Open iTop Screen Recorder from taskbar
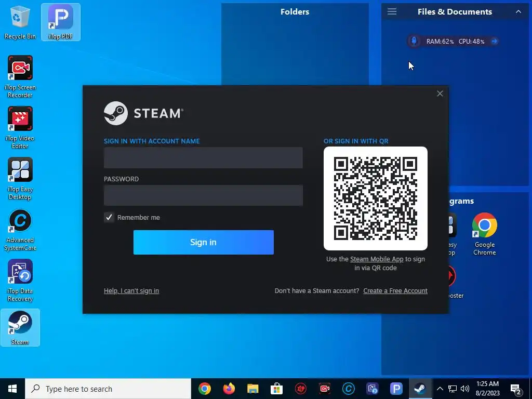Viewport: 532px width, 399px height. (325, 389)
